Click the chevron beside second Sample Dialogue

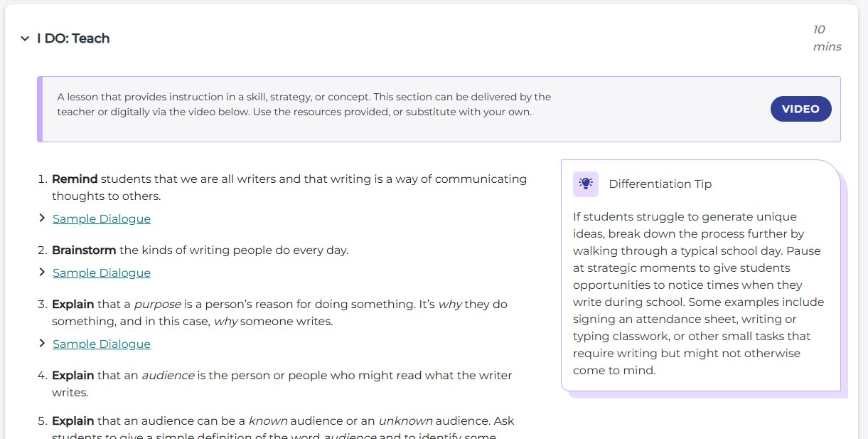click(43, 273)
